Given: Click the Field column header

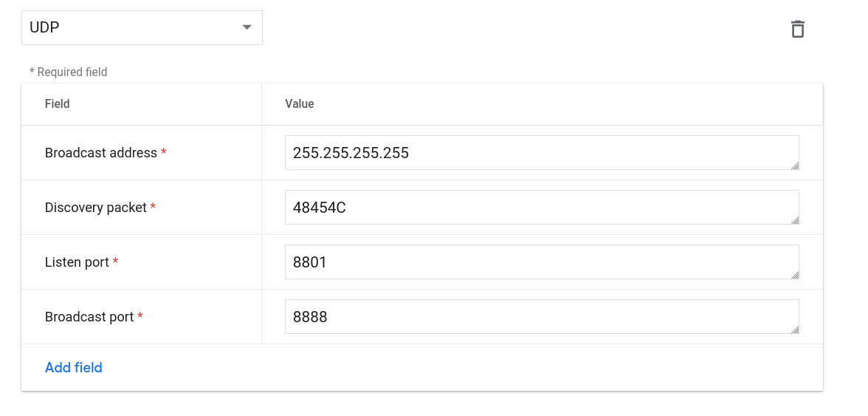Looking at the screenshot, I should point(57,103).
